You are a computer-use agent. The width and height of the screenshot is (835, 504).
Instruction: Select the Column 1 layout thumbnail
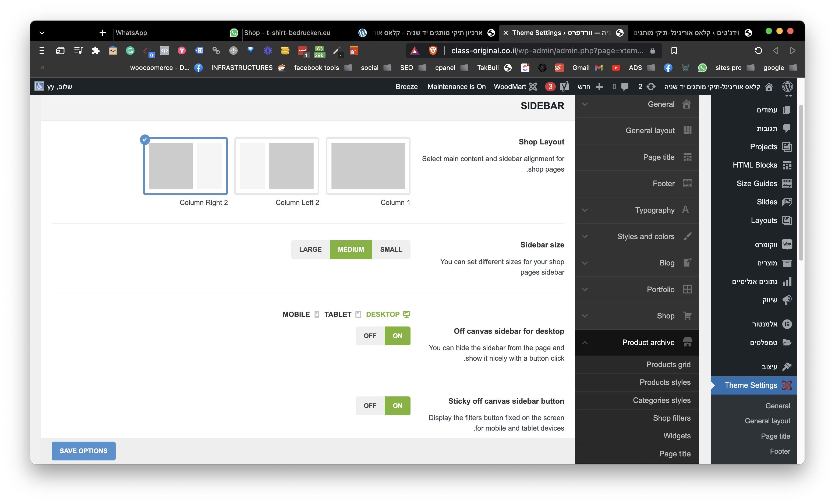tap(368, 166)
